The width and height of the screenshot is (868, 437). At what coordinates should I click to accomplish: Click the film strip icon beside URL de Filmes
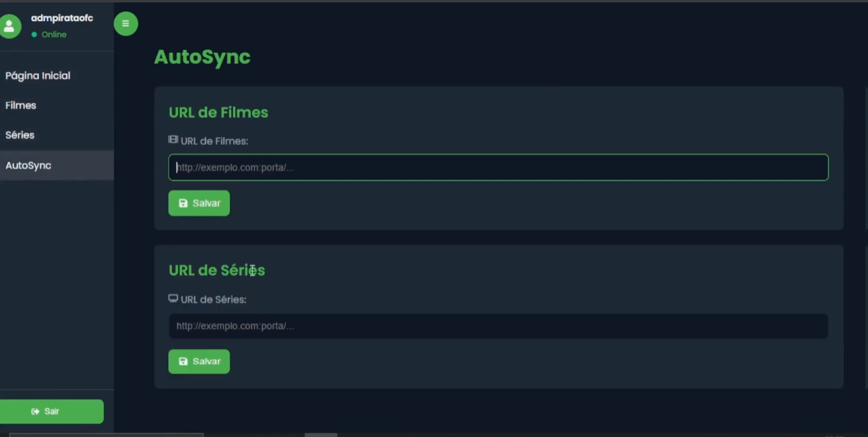[173, 140]
